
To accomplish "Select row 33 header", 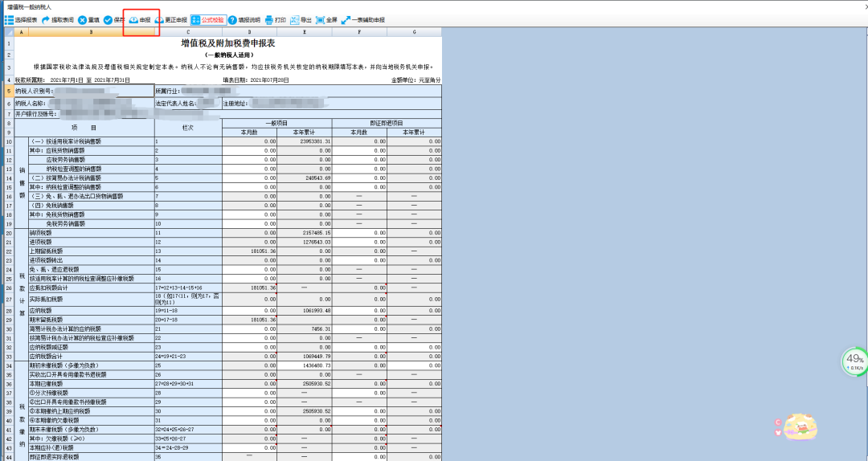I will [9, 357].
